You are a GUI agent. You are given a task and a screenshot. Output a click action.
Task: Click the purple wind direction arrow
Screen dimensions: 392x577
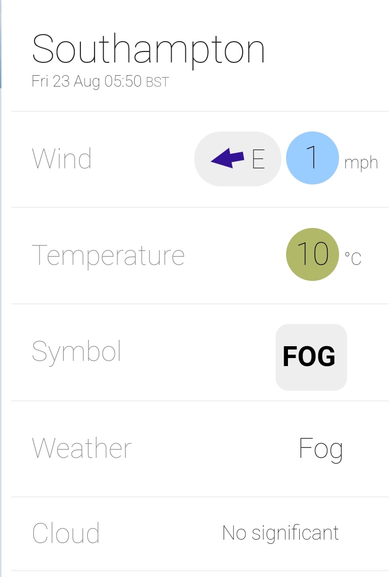coord(227,158)
